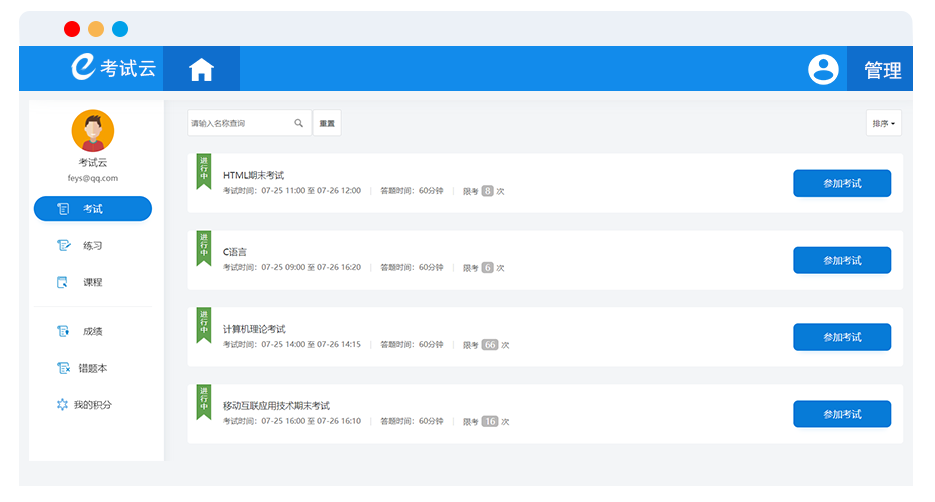Click 参加考试 for HTML期末考试

[842, 184]
